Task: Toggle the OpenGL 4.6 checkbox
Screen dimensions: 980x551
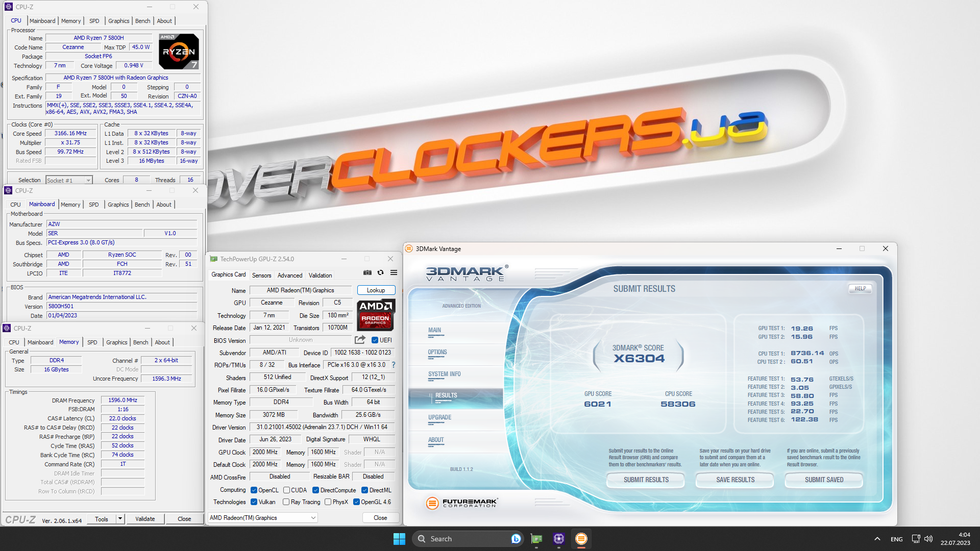Action: coord(356,502)
